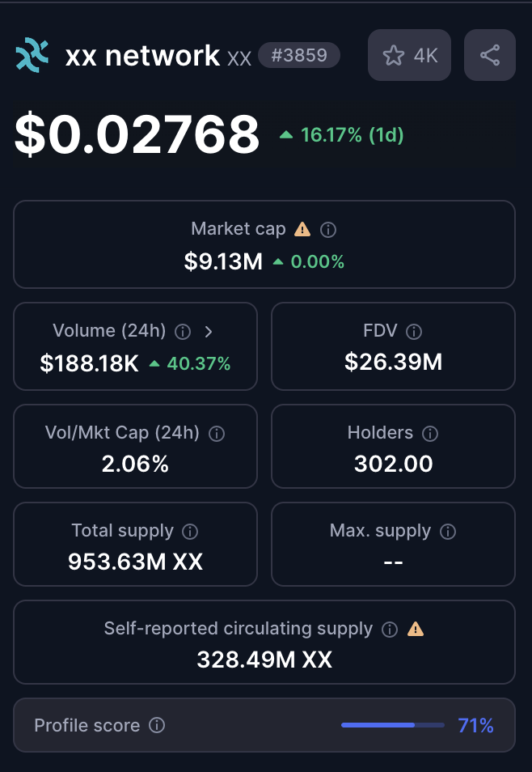
Task: Click Self-reported circulating supply info icon
Action: point(390,630)
